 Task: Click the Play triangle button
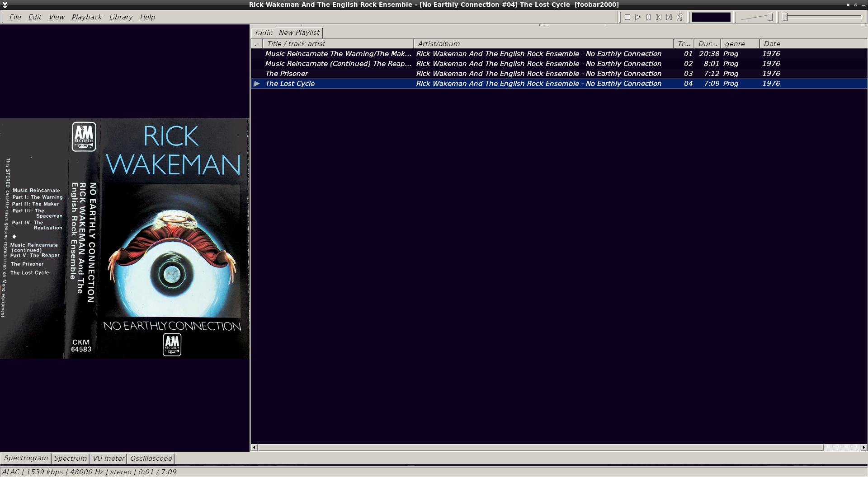pos(638,17)
